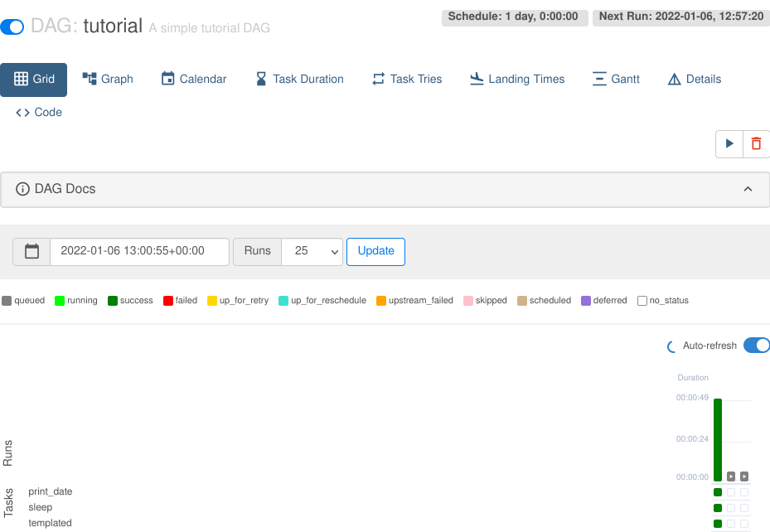Open the print_date success task instance
Viewport: 770px width, 532px height.
[x=718, y=492]
